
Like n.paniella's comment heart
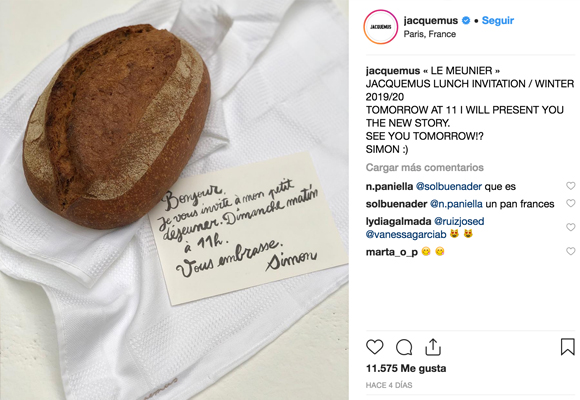(x=571, y=186)
